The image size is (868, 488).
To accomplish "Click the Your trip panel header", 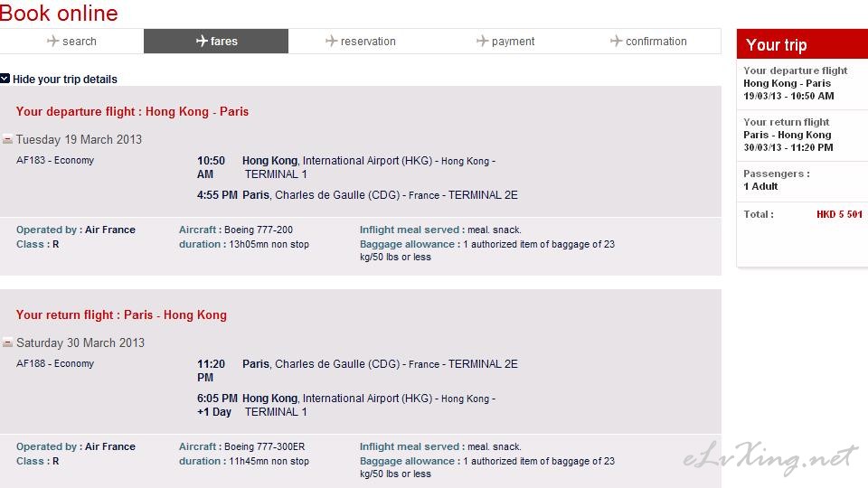I will [802, 44].
